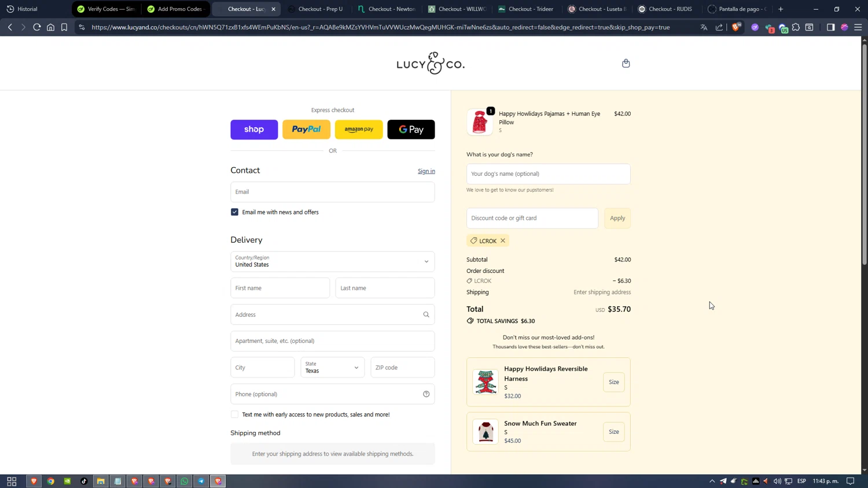Switch to the Checkout - Trideer tab
Viewport: 868px width, 488px height.
click(526, 9)
